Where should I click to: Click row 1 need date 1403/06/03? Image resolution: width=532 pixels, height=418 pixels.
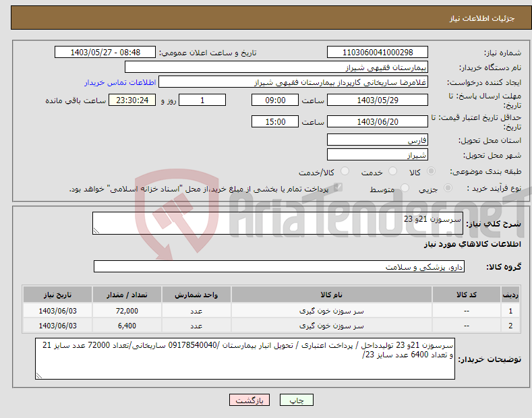coord(57,311)
